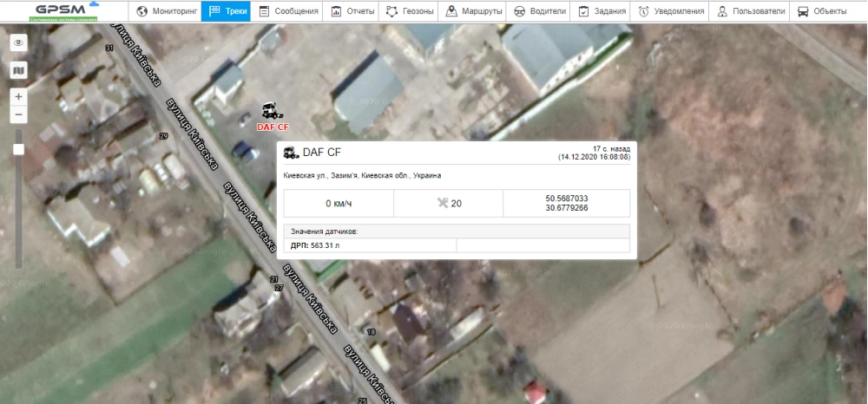Go to the Отчеты section
The width and height of the screenshot is (868, 404).
tap(352, 11)
